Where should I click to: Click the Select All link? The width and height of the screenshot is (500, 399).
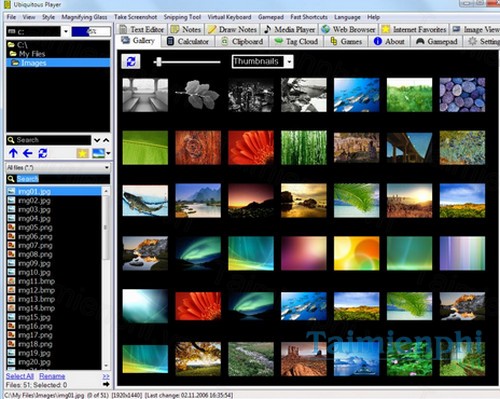(20, 376)
